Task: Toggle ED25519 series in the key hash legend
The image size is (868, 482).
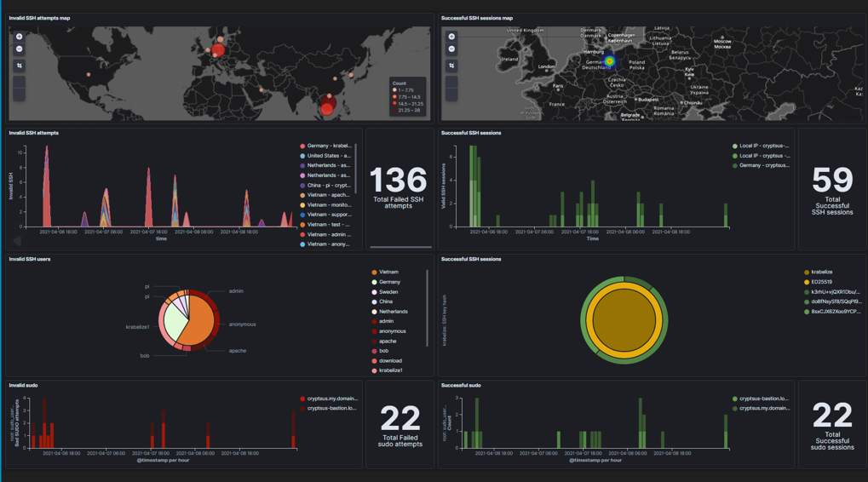Action: pos(821,282)
